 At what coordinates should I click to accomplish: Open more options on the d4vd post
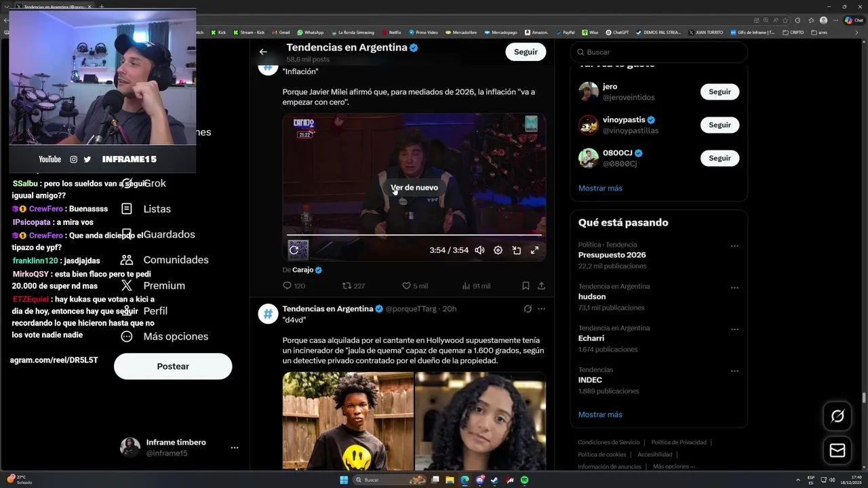[541, 309]
